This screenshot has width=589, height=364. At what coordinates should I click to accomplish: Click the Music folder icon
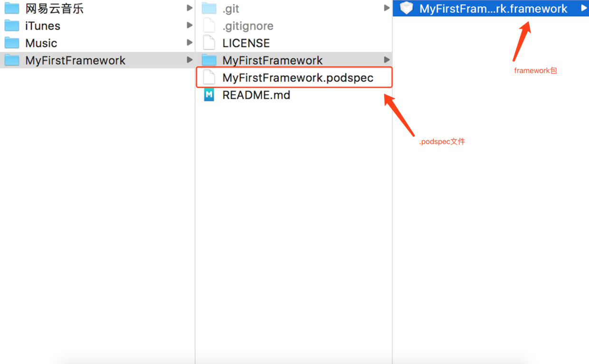12,43
